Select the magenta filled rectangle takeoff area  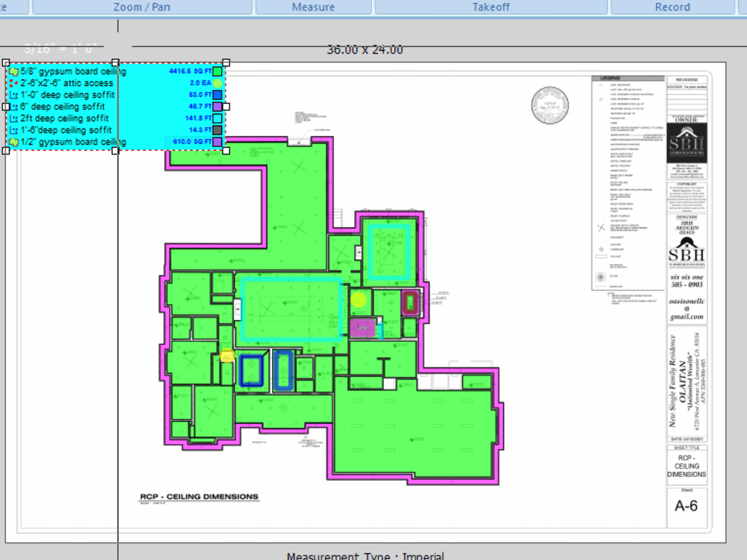click(x=362, y=328)
